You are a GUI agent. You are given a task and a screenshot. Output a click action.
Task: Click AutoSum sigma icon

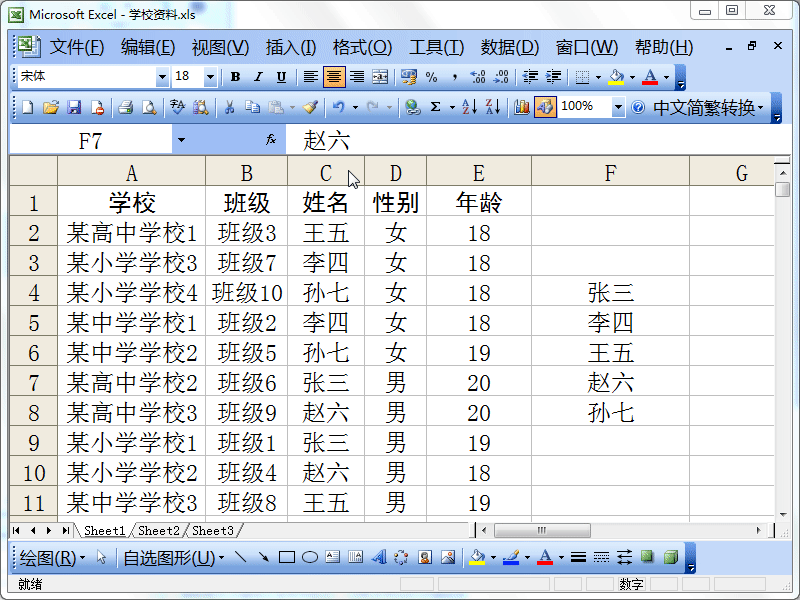tap(435, 107)
